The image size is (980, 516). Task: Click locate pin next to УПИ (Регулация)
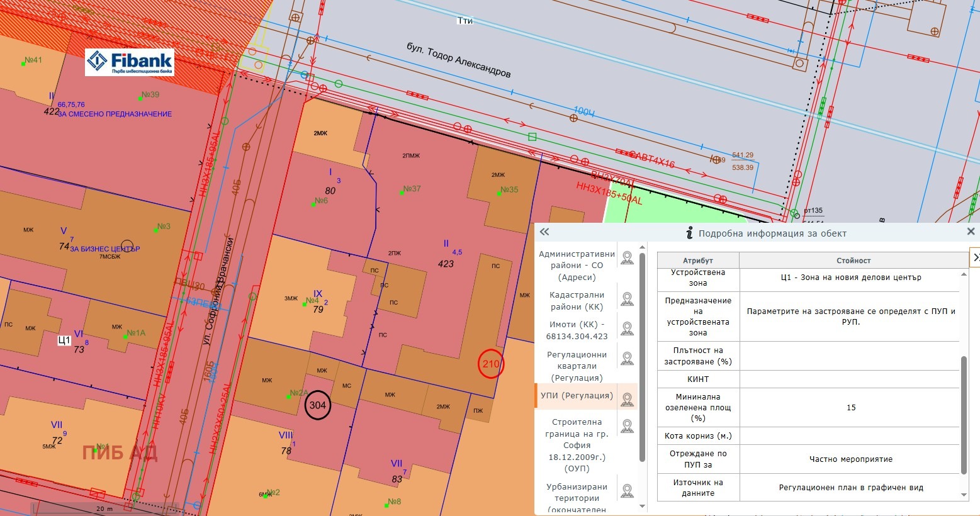pos(627,399)
